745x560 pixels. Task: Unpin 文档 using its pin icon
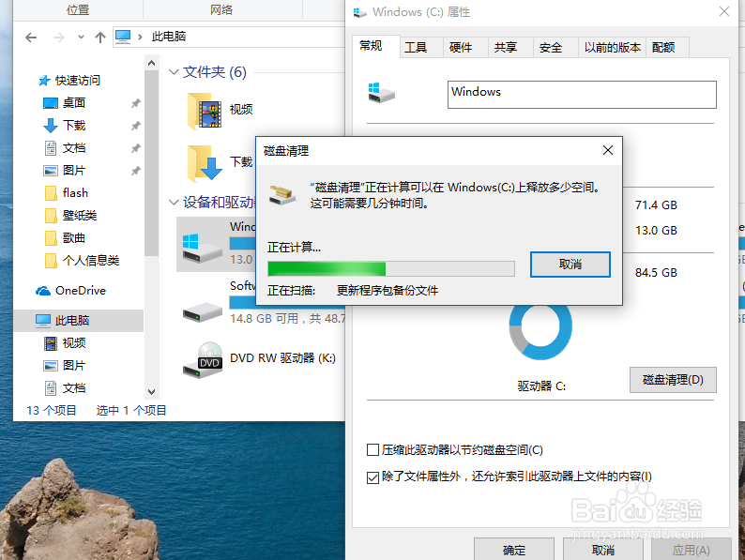click(x=136, y=148)
